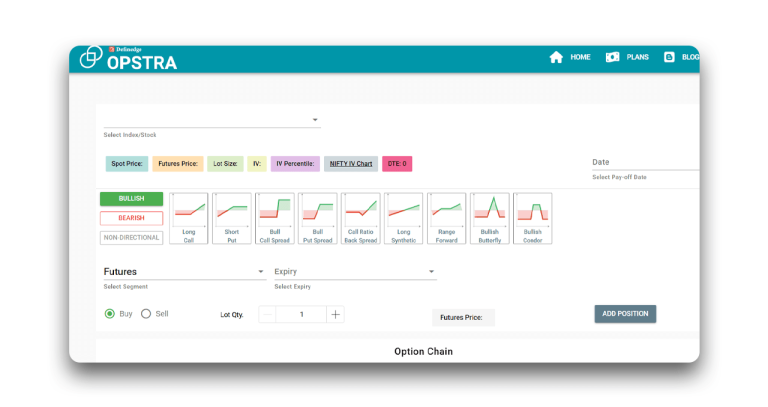The height and width of the screenshot is (407, 768).
Task: Switch to the BULLISH strategies tab
Action: (131, 198)
